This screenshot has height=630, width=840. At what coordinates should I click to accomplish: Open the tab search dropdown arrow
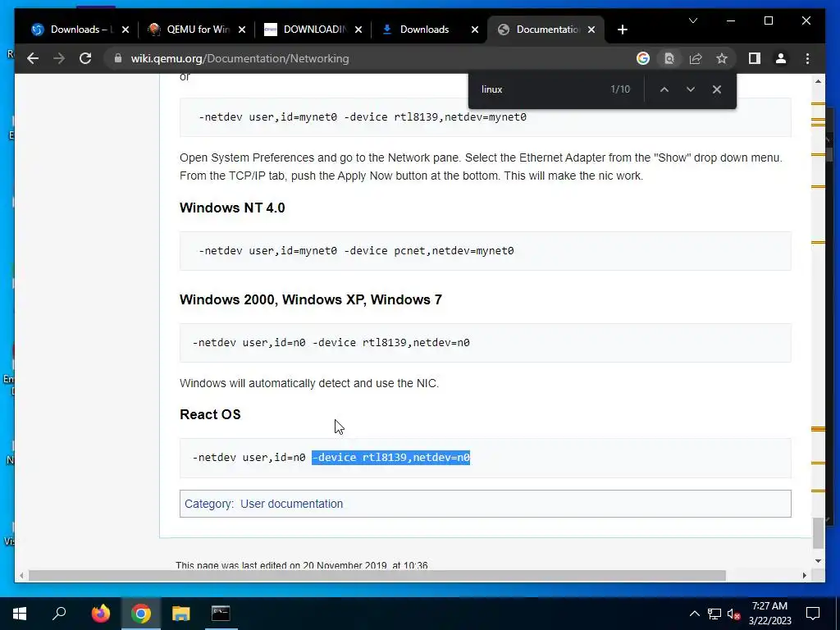click(692, 21)
